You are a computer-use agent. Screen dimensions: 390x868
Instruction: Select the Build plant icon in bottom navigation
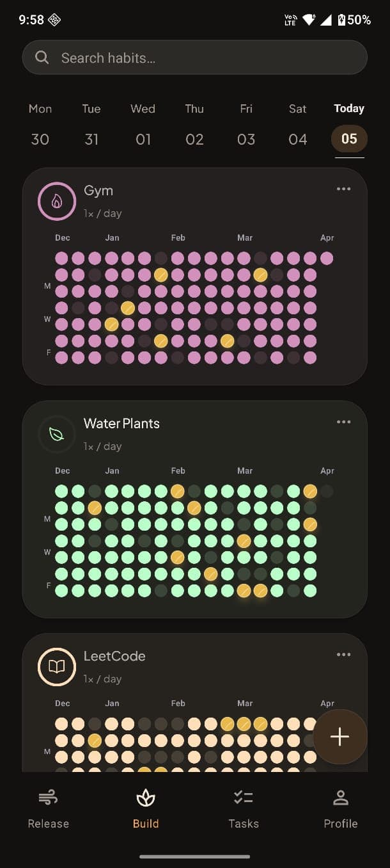pyautogui.click(x=146, y=797)
